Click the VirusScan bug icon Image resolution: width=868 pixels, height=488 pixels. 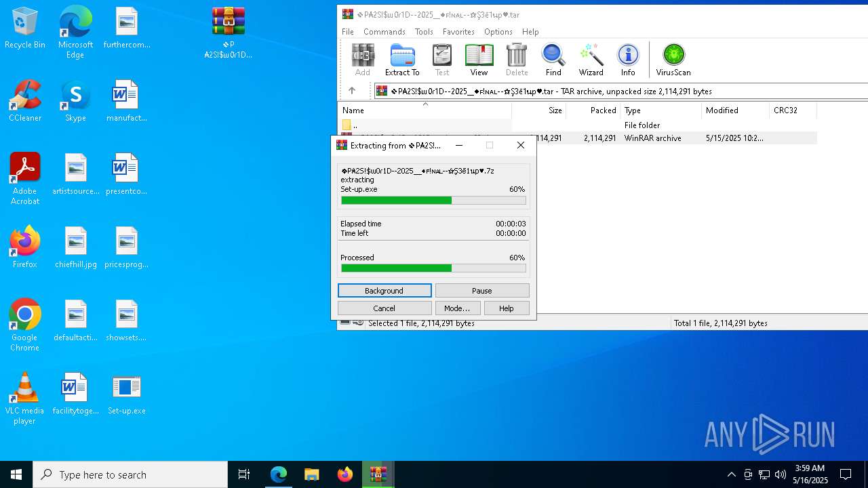673,60
